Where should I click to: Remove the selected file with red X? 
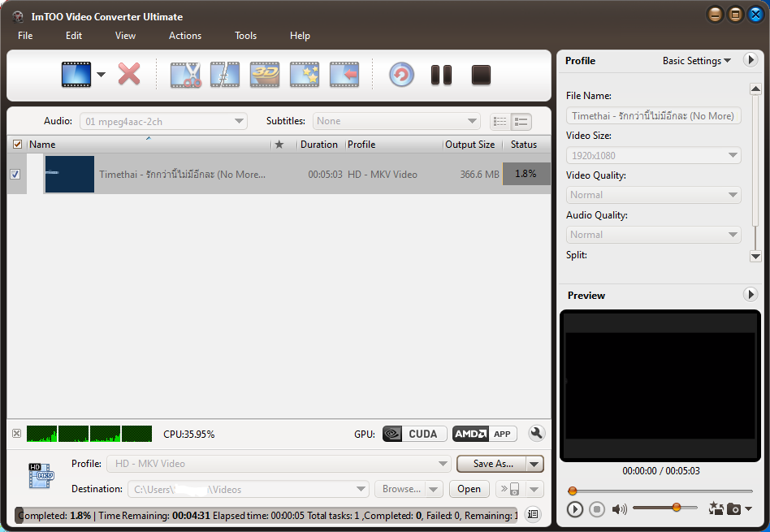129,74
